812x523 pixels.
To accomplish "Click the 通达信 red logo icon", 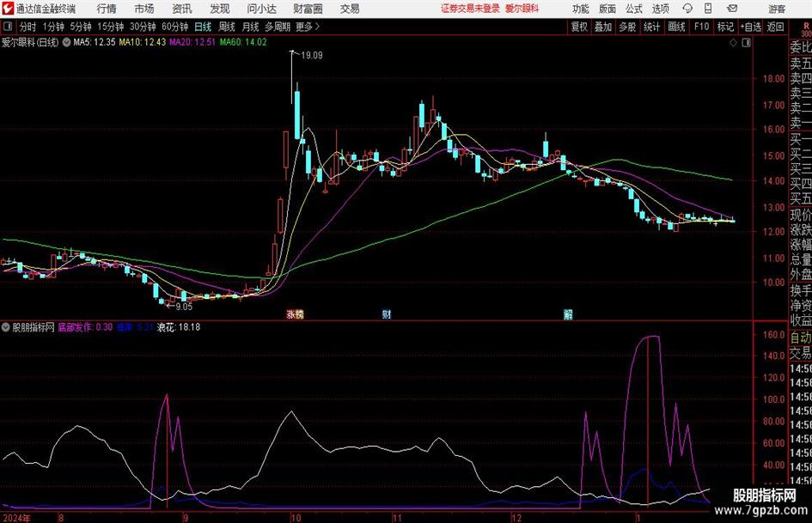I will pos(8,9).
